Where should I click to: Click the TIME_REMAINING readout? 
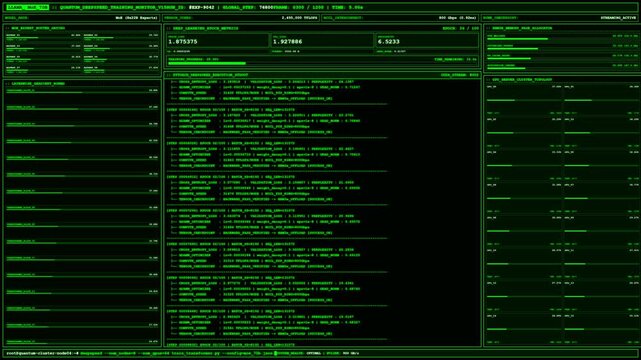[x=455, y=59]
